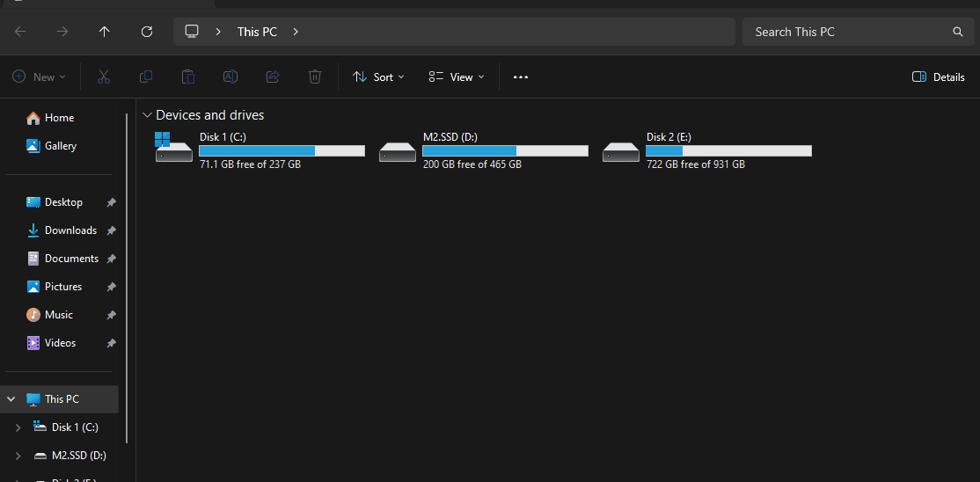
Task: Open the New dropdown menu
Action: click(x=39, y=77)
